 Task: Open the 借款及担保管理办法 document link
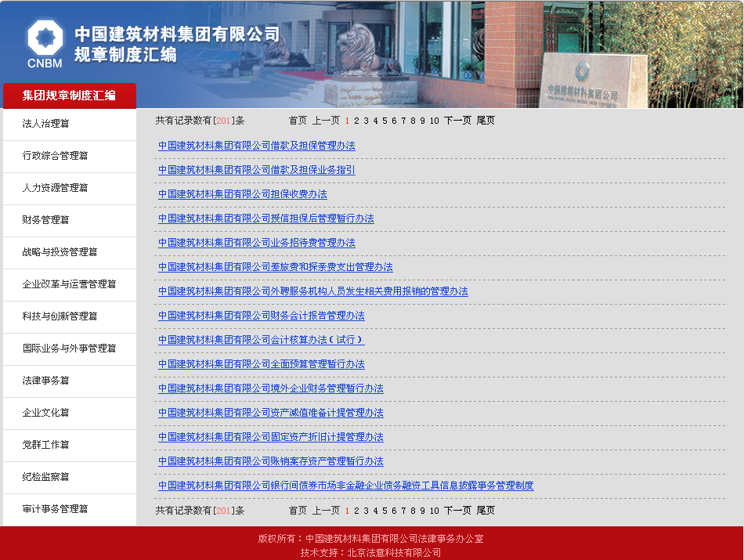(x=257, y=146)
